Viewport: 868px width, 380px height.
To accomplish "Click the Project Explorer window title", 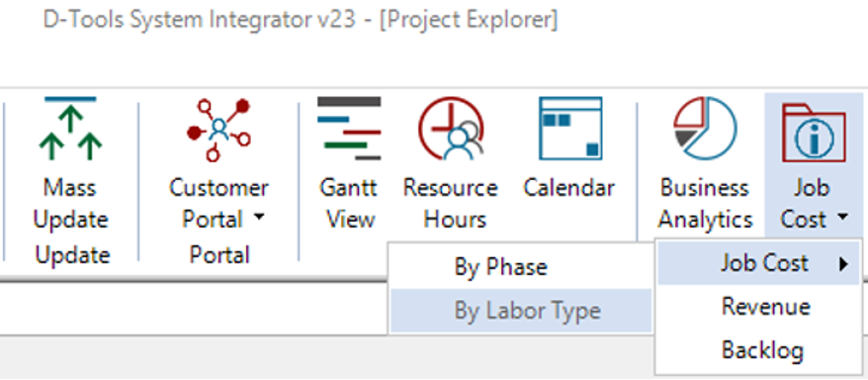I will (469, 20).
